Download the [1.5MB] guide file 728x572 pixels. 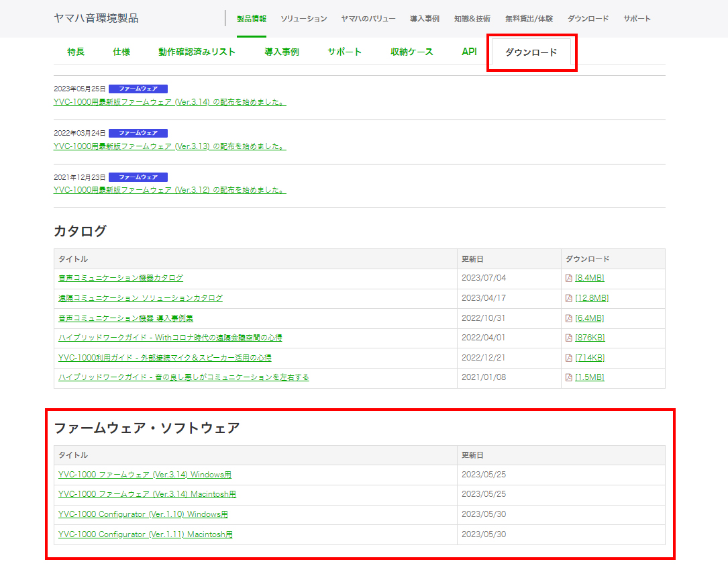tap(590, 377)
